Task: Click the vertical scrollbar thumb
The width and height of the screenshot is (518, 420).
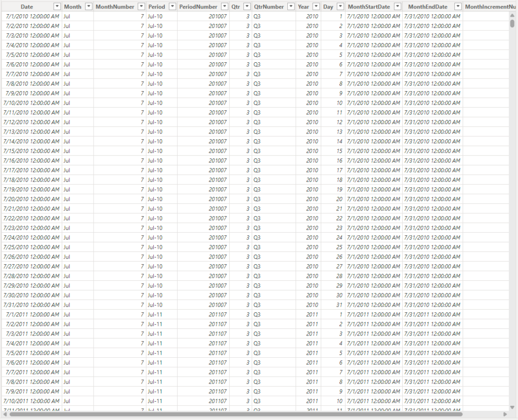Action: [x=512, y=23]
